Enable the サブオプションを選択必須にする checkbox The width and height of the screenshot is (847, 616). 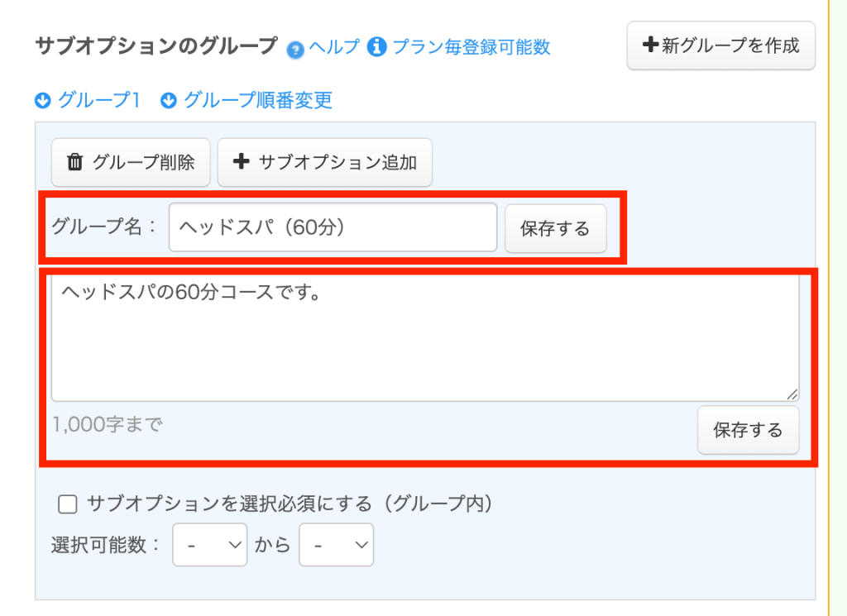click(67, 504)
